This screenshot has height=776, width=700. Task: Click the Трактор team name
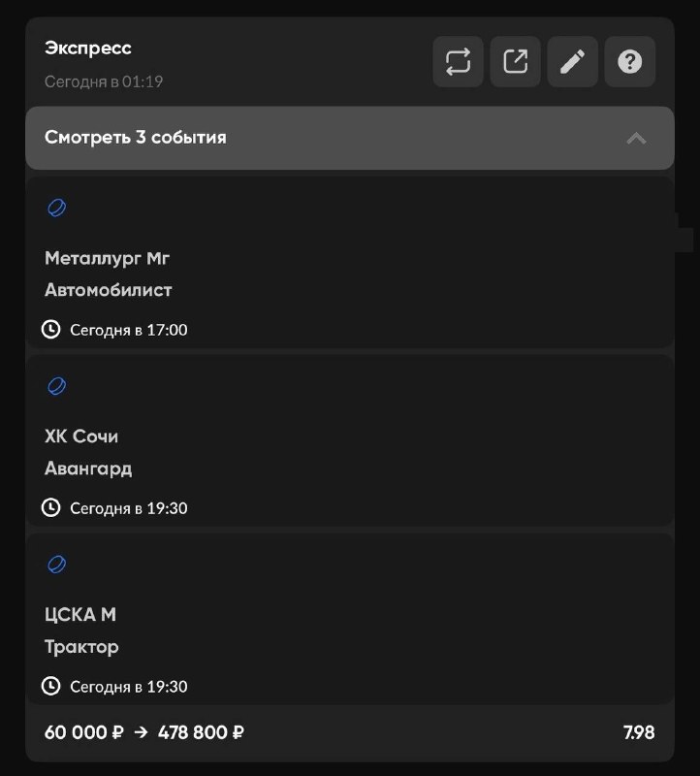[x=81, y=647]
